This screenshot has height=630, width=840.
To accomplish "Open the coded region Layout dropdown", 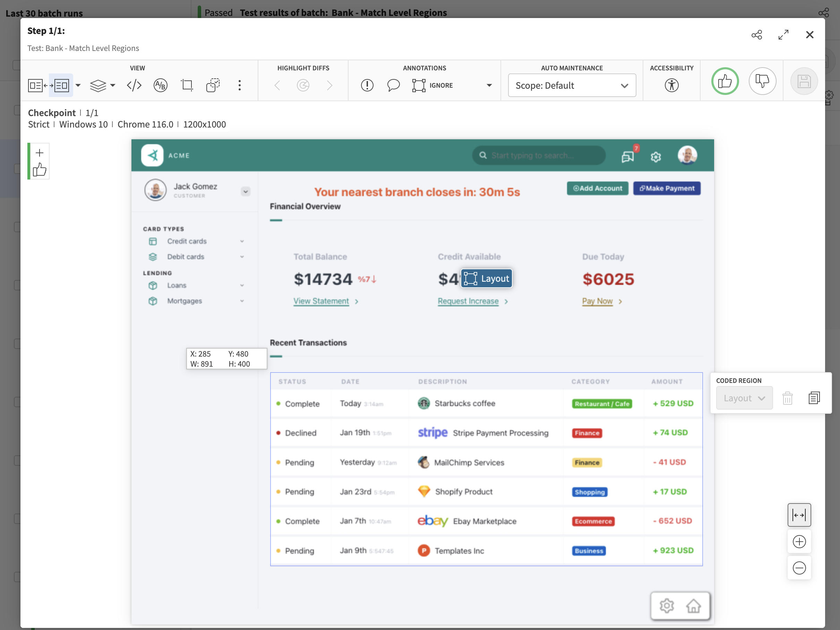I will click(744, 398).
